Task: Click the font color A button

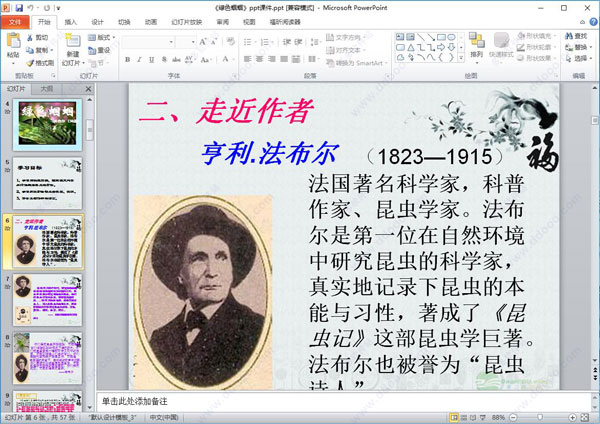Action: (x=225, y=59)
